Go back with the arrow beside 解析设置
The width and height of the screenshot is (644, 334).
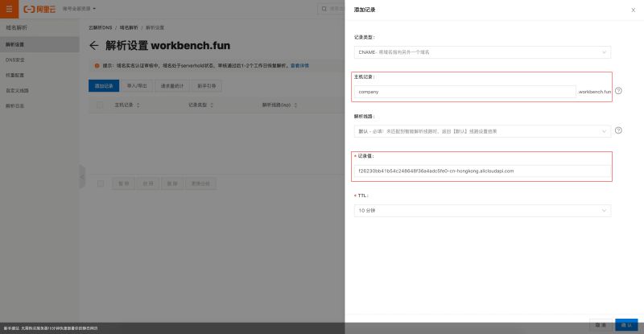coord(94,46)
